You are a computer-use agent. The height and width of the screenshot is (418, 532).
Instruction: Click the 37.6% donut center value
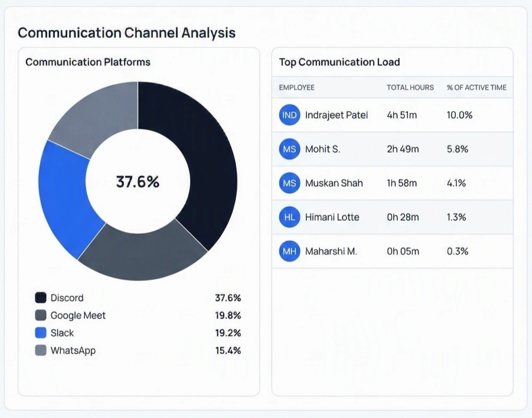coord(138,182)
